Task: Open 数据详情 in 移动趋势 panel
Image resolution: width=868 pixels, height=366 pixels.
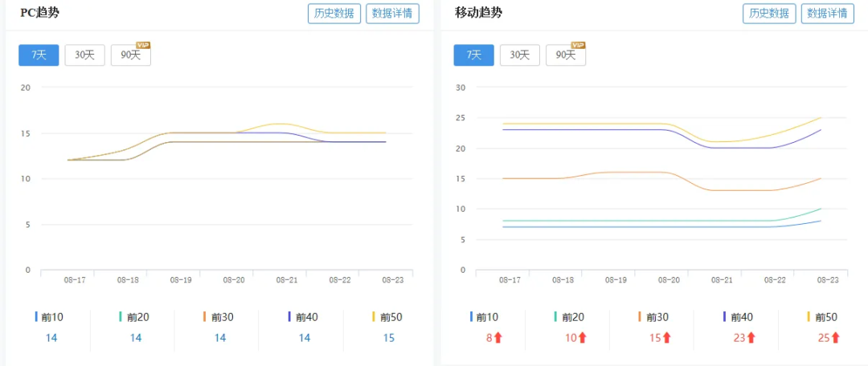Action: click(x=828, y=14)
